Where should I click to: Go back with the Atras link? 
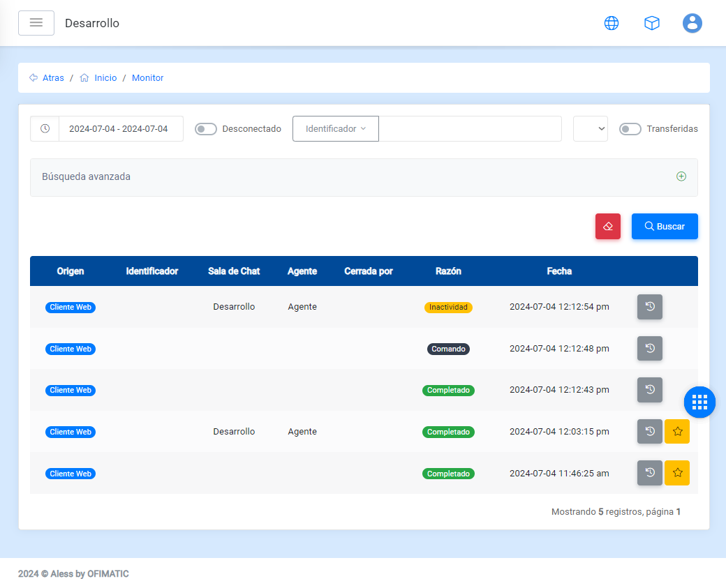pyautogui.click(x=52, y=78)
